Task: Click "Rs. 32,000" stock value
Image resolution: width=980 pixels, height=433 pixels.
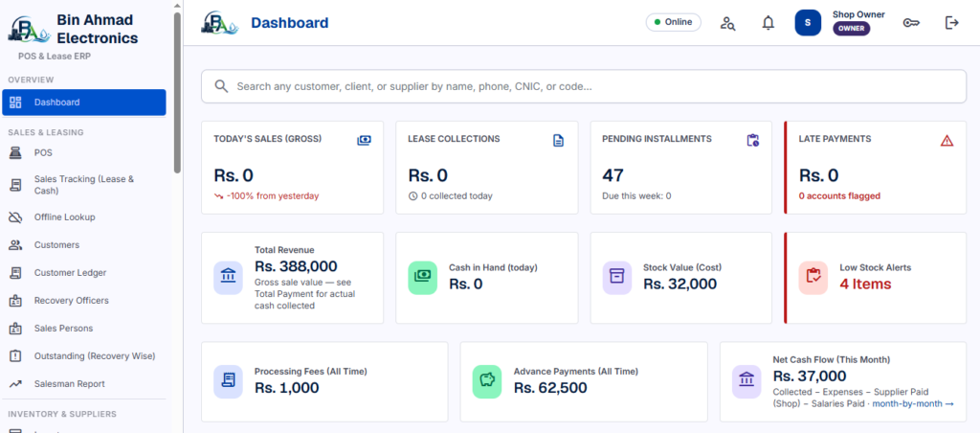Action: tap(680, 285)
